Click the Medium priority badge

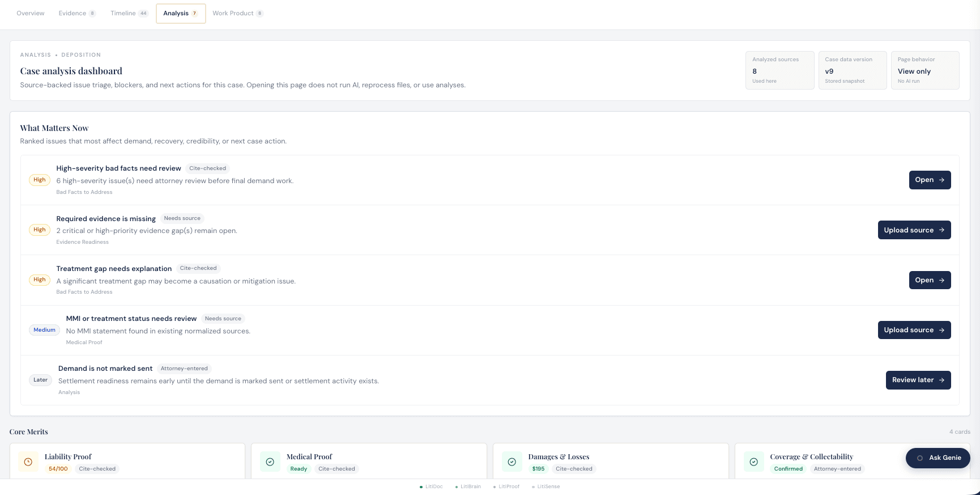(x=44, y=330)
